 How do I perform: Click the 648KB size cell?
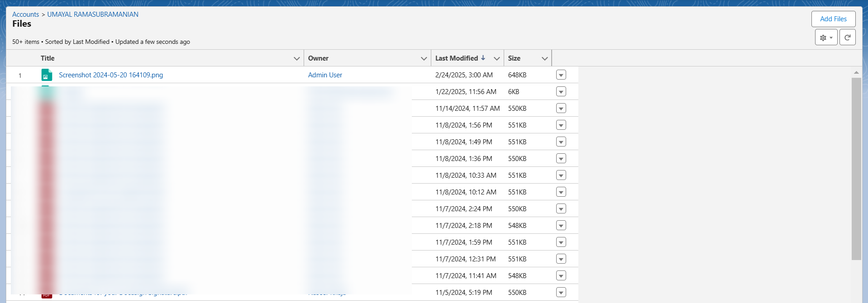(517, 75)
